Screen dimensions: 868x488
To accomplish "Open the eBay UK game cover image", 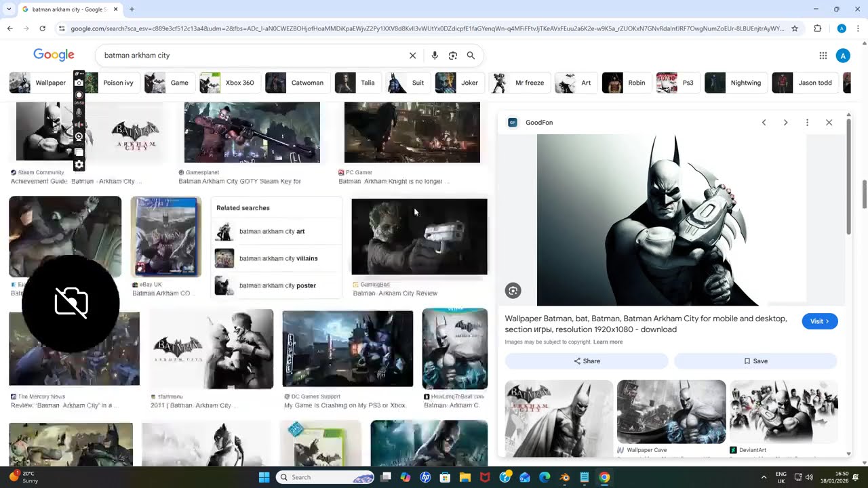I will [166, 237].
